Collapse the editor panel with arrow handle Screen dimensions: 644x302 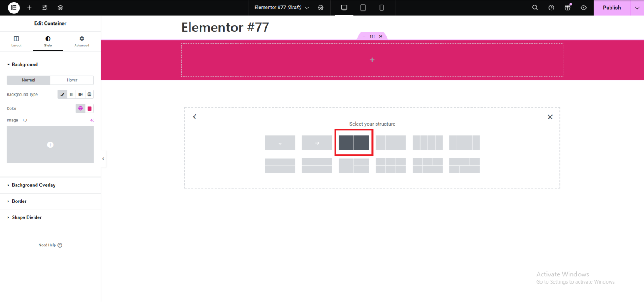[x=103, y=159]
